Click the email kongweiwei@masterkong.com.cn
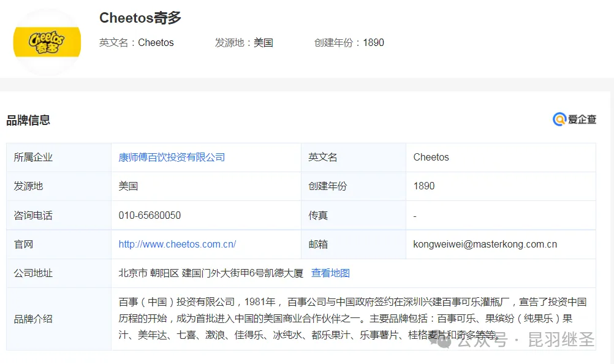This screenshot has width=614, height=364. pos(485,245)
